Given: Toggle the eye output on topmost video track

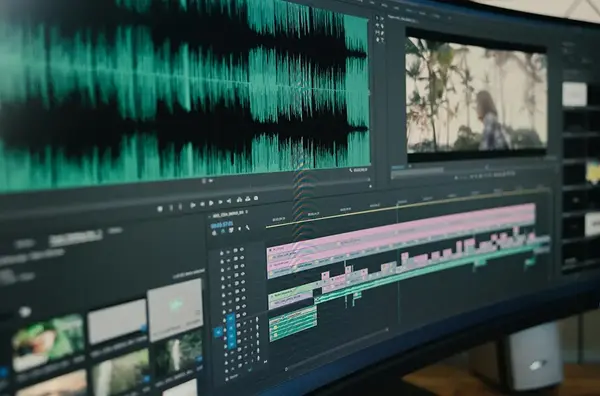Looking at the screenshot, I should coord(242,250).
